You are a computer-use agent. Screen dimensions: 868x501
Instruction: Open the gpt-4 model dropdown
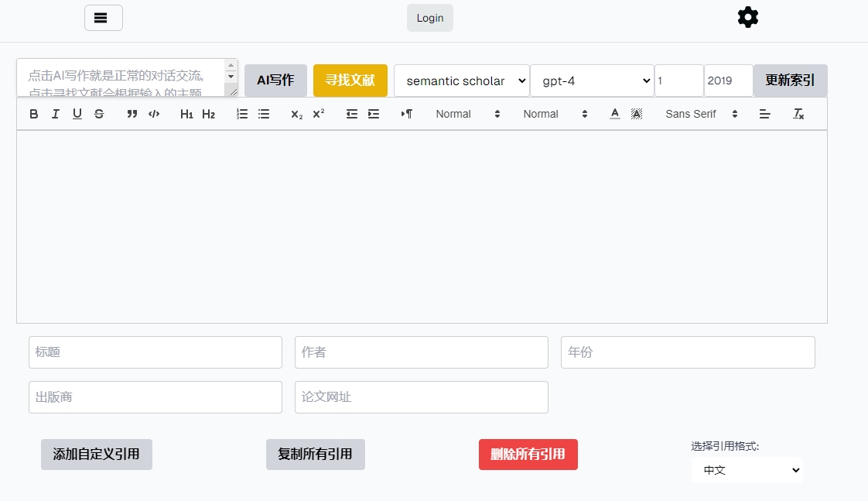pyautogui.click(x=592, y=81)
